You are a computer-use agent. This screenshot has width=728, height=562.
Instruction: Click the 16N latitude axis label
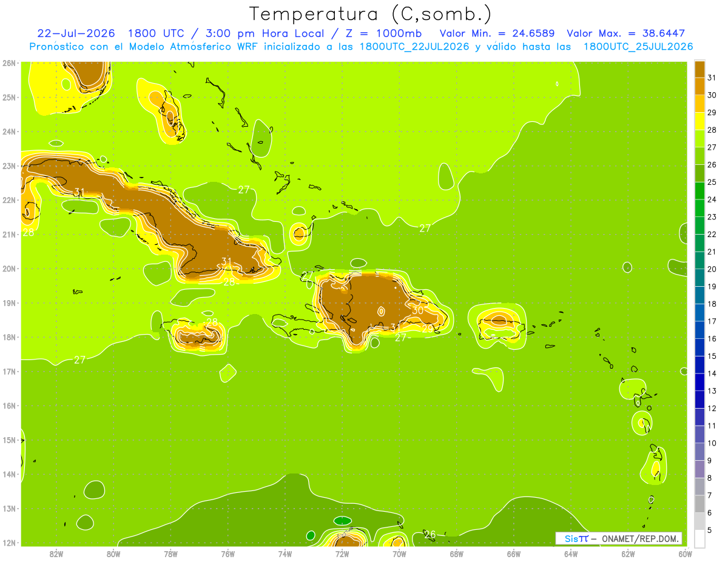(x=8, y=406)
